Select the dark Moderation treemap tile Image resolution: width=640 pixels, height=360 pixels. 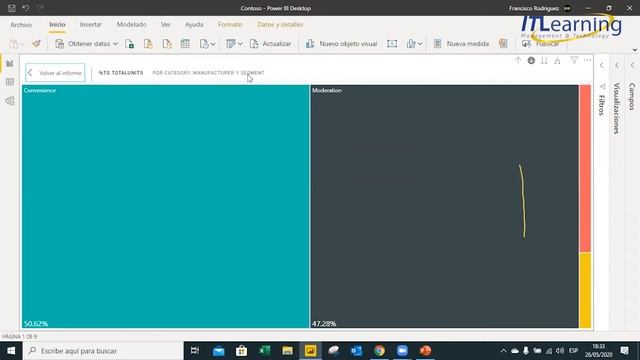point(444,206)
